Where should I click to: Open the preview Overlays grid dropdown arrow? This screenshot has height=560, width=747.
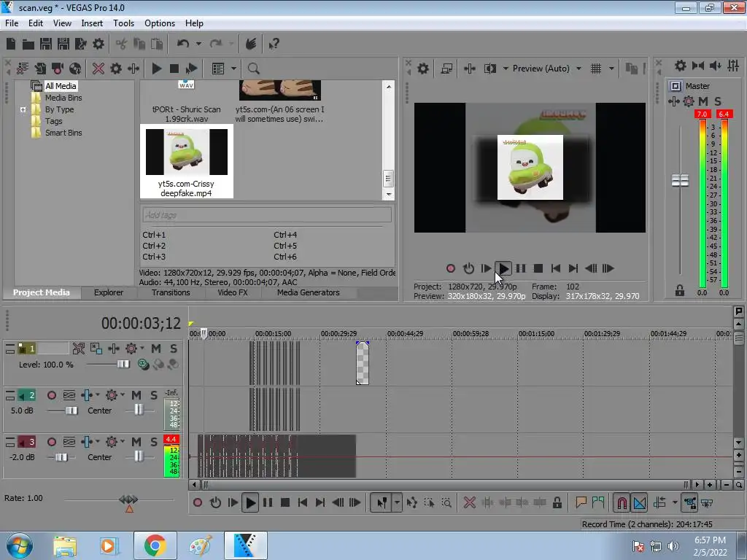coord(611,69)
